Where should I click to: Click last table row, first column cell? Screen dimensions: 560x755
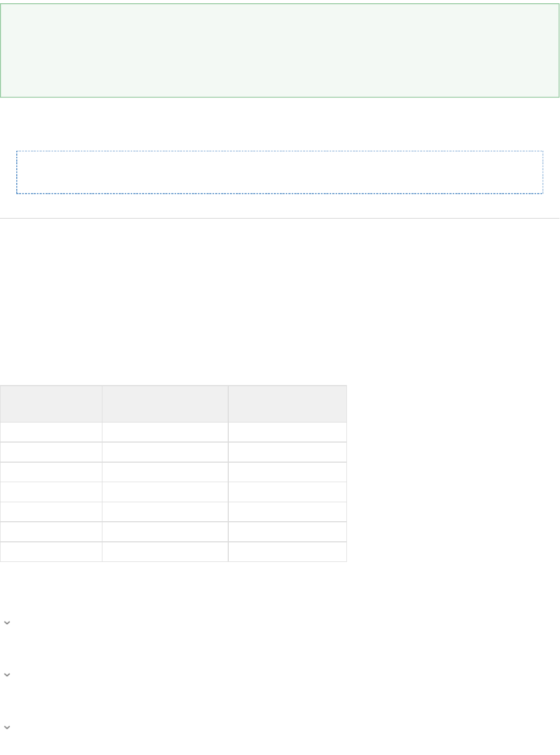click(51, 552)
